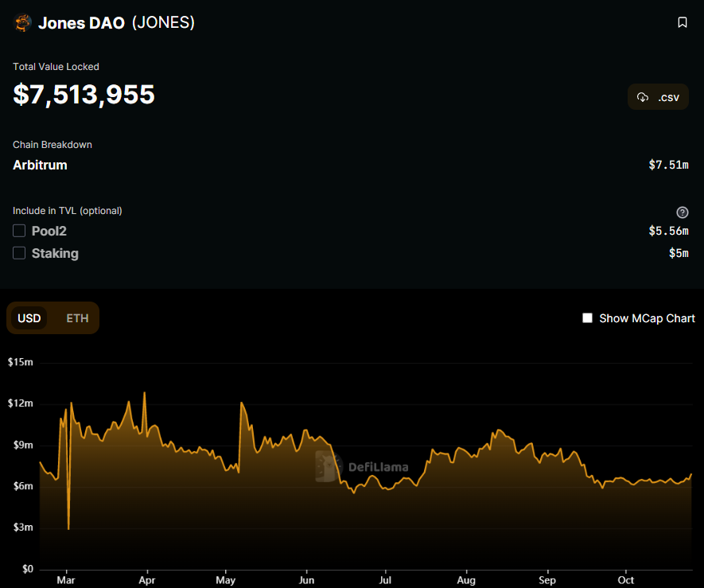This screenshot has width=704, height=588.
Task: Click the $7,513,955 TVL value
Action: 84,95
